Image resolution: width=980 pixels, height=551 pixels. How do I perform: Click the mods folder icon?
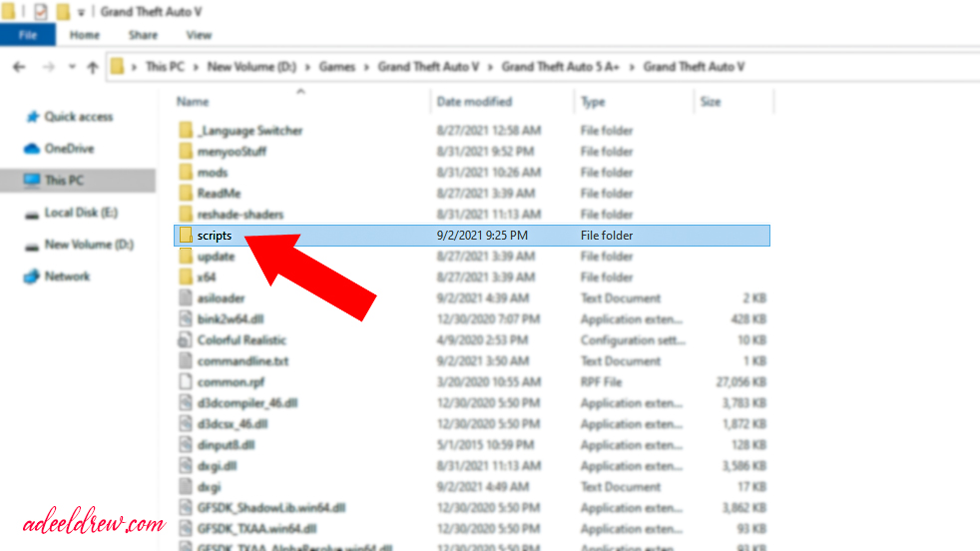coord(186,172)
